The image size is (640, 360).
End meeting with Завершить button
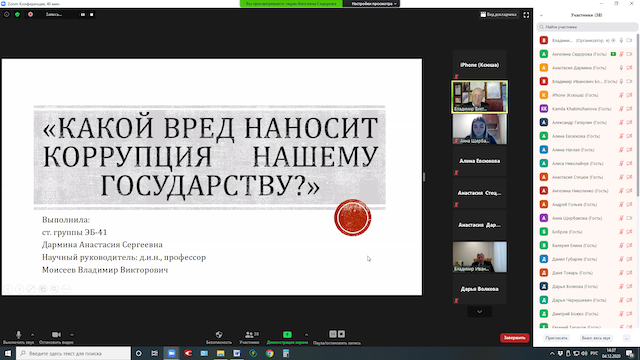click(x=514, y=338)
